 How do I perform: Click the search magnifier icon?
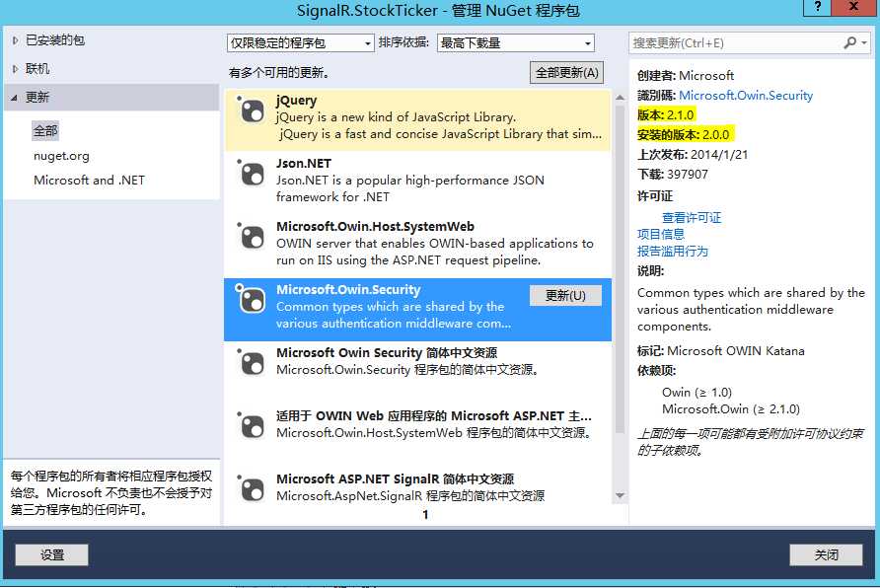(850, 42)
